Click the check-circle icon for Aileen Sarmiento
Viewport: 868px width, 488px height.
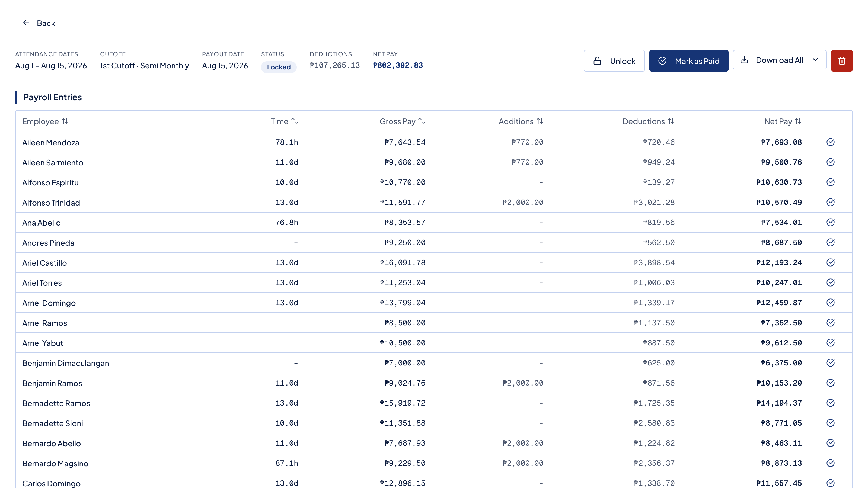(x=830, y=162)
